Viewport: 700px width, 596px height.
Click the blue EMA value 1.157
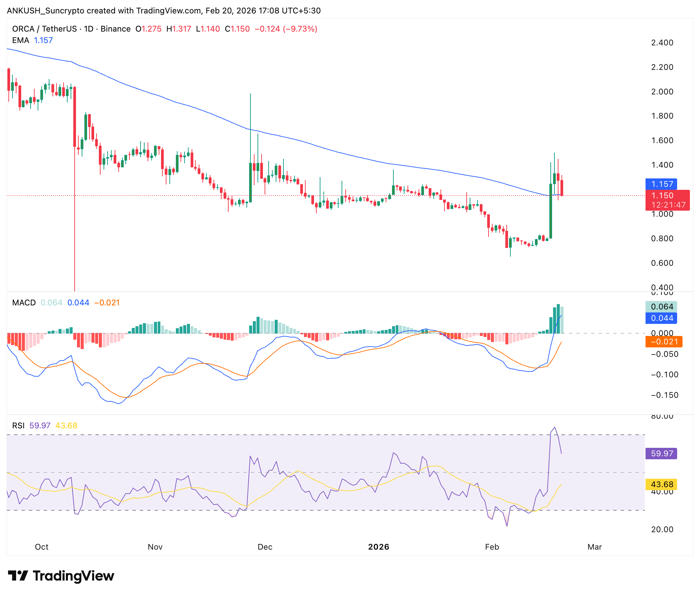coord(43,40)
